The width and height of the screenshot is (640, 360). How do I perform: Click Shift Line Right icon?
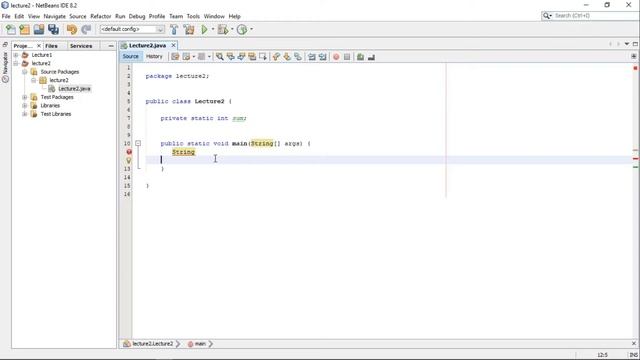tap(322, 57)
